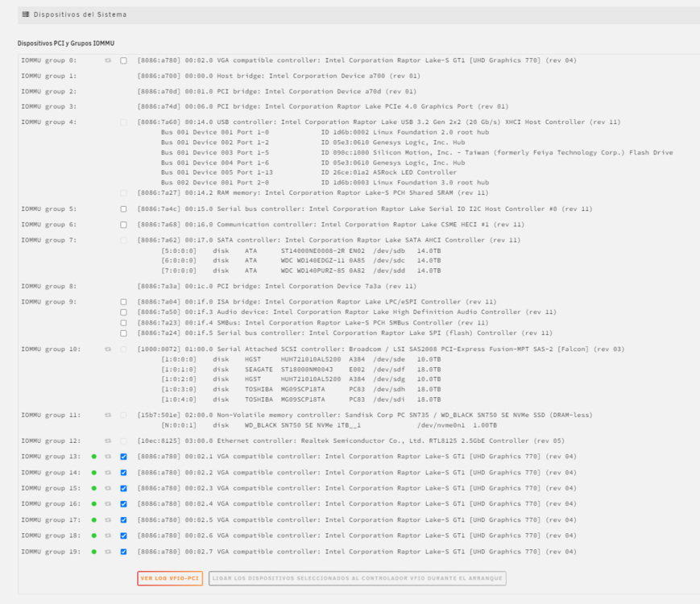Click green status dot of IOMMU group 15

click(x=93, y=488)
